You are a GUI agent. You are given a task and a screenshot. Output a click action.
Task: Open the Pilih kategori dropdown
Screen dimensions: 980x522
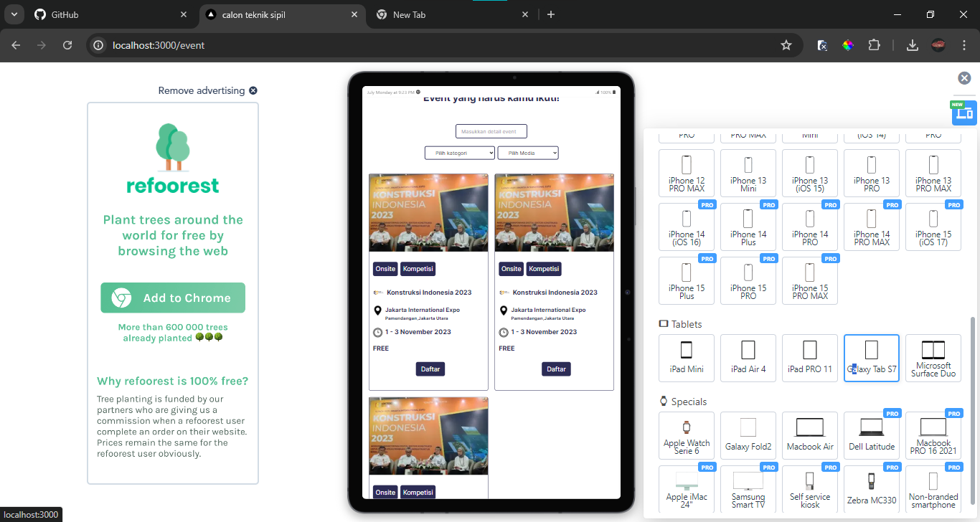[460, 153]
